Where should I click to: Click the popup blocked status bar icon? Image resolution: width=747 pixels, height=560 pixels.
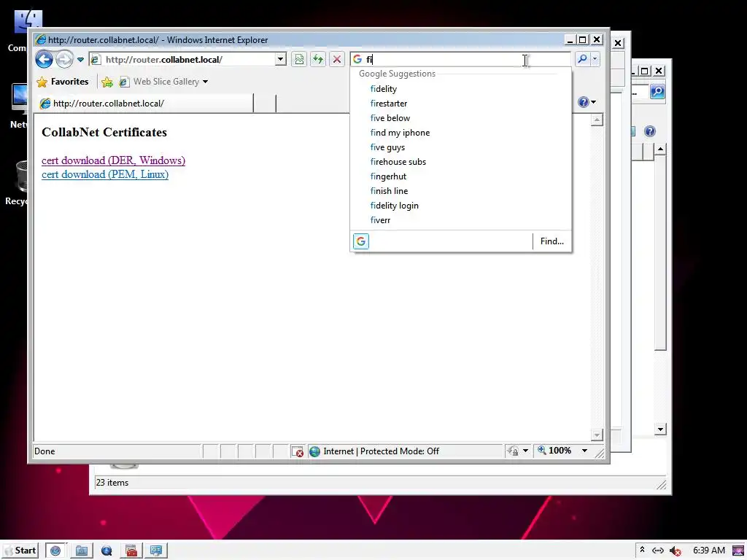coord(298,451)
